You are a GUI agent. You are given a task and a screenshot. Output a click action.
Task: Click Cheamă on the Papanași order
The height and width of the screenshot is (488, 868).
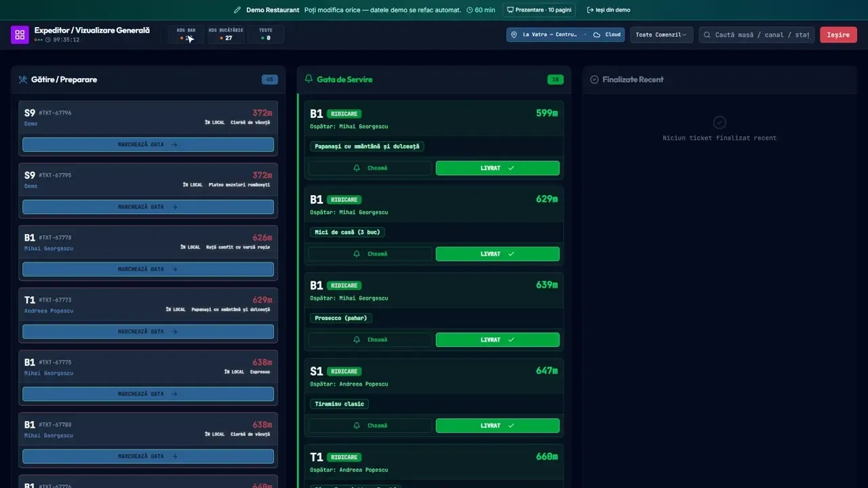point(370,168)
